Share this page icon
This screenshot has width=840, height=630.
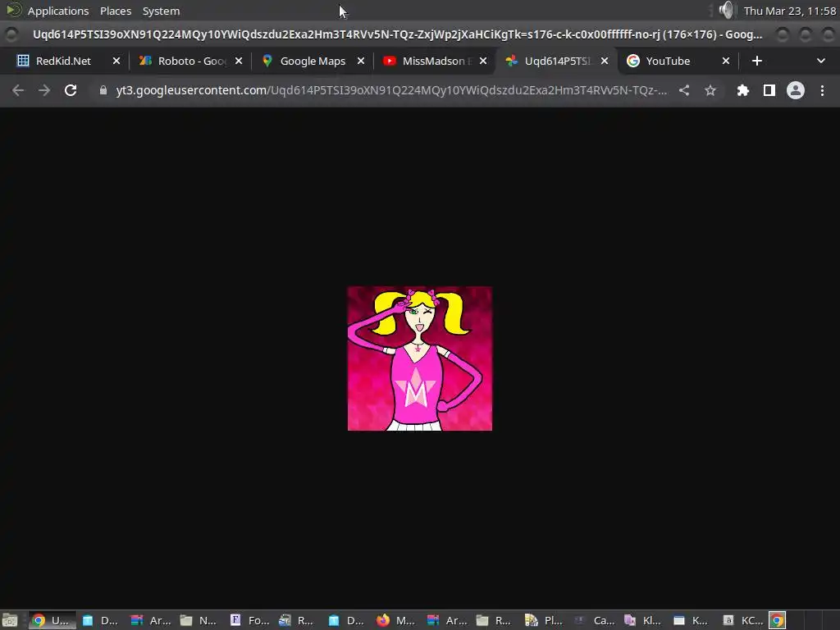(x=684, y=90)
